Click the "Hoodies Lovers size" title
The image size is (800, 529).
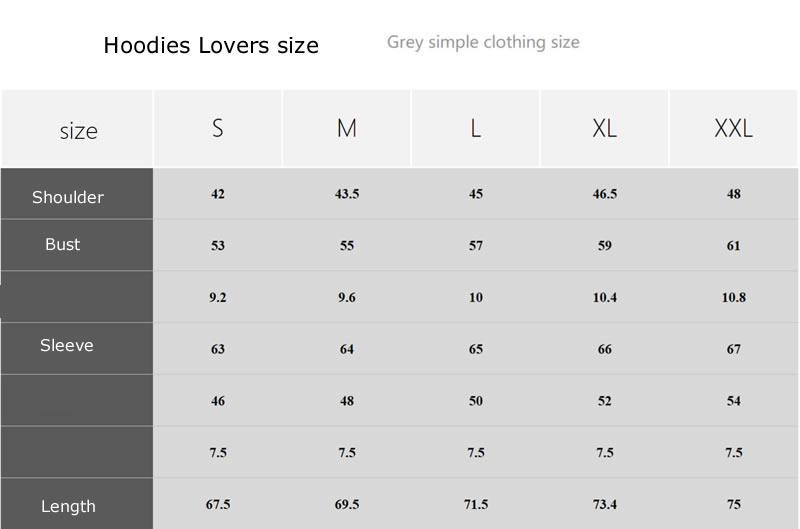coord(211,46)
